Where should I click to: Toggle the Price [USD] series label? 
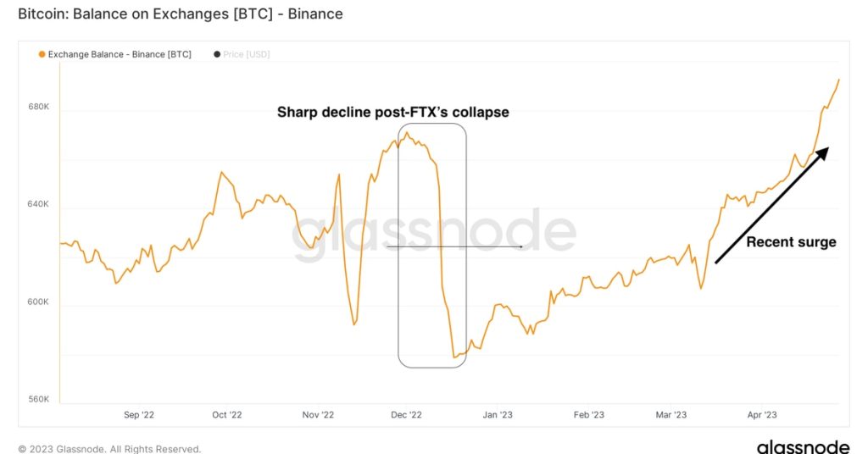tap(247, 54)
